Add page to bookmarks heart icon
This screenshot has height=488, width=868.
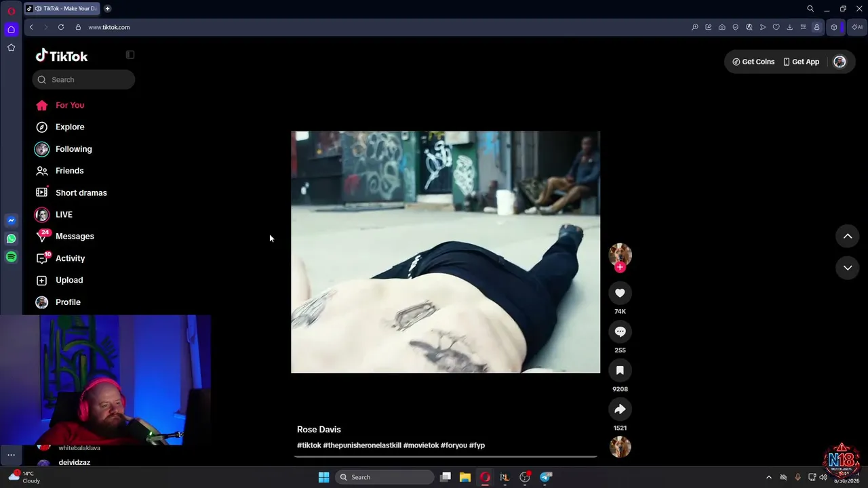tap(776, 27)
